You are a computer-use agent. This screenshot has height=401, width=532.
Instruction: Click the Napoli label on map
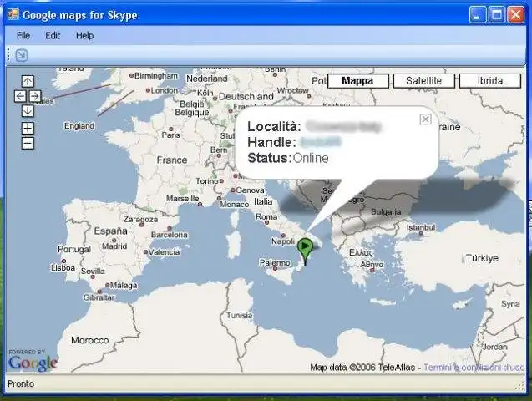[282, 241]
